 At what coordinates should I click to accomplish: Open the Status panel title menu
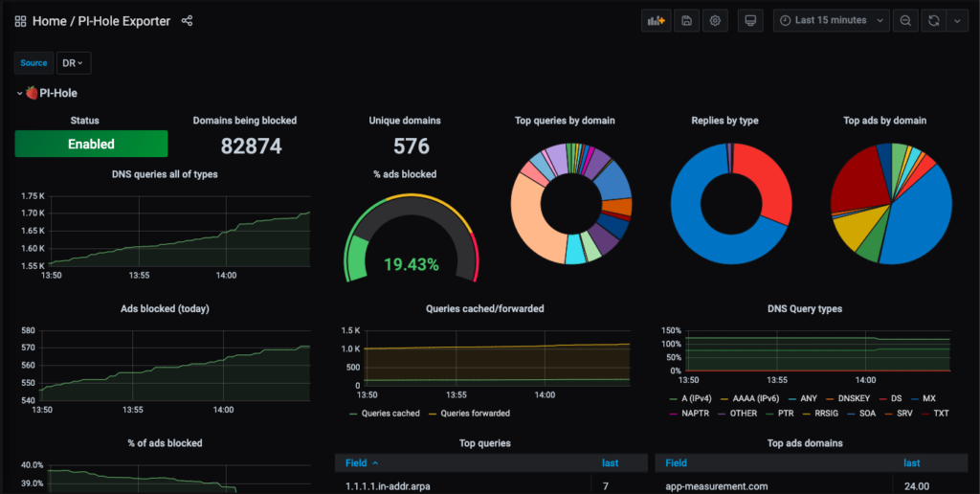pyautogui.click(x=85, y=121)
